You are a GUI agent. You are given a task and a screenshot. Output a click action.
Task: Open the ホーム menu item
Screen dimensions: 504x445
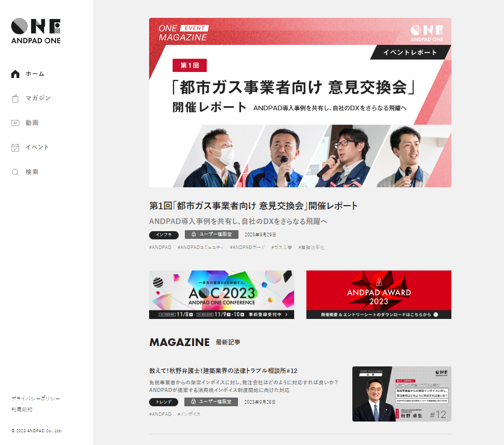tap(35, 74)
